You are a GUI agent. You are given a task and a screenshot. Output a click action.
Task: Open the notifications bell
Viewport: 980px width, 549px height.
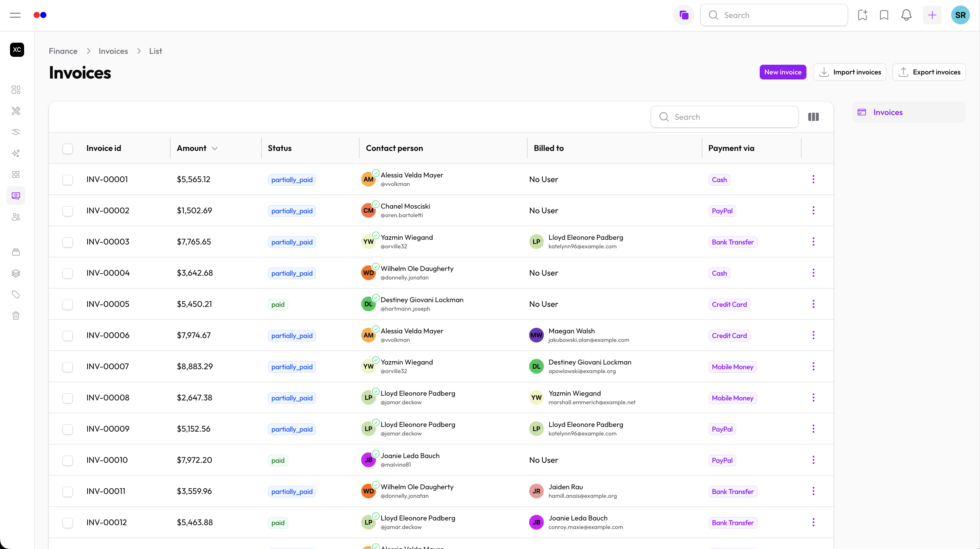pos(906,15)
